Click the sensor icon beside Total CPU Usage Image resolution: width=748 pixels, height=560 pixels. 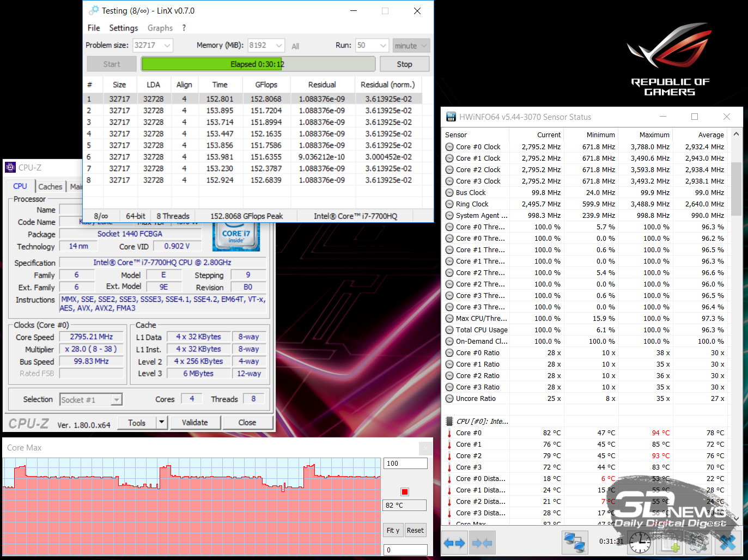pyautogui.click(x=449, y=330)
